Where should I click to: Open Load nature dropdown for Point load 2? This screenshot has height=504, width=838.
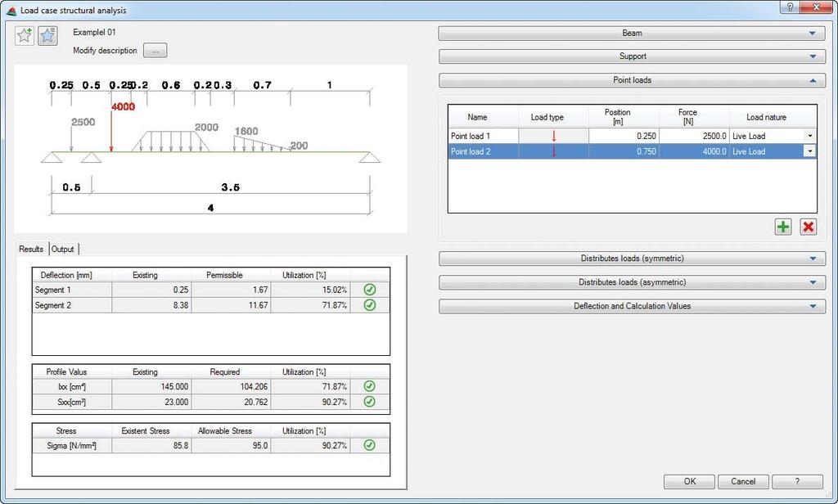point(809,151)
